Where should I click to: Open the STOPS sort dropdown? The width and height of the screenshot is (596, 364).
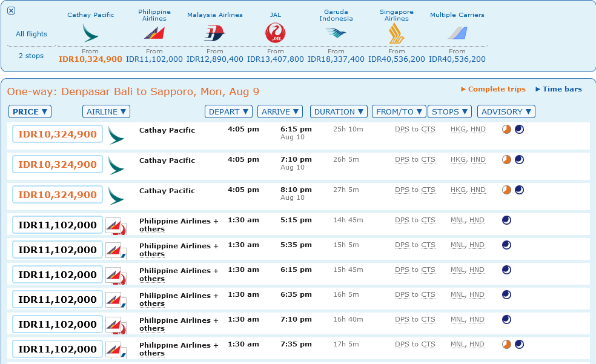point(449,111)
